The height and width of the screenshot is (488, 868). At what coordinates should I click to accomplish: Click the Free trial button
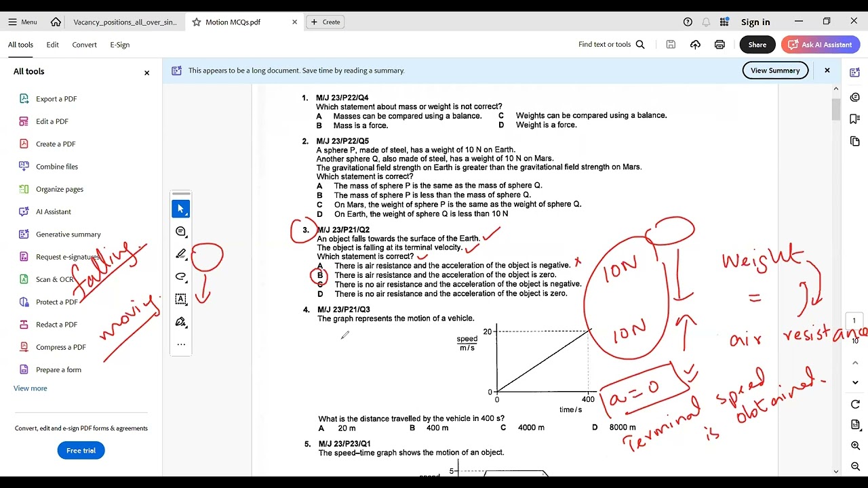[81, 451]
